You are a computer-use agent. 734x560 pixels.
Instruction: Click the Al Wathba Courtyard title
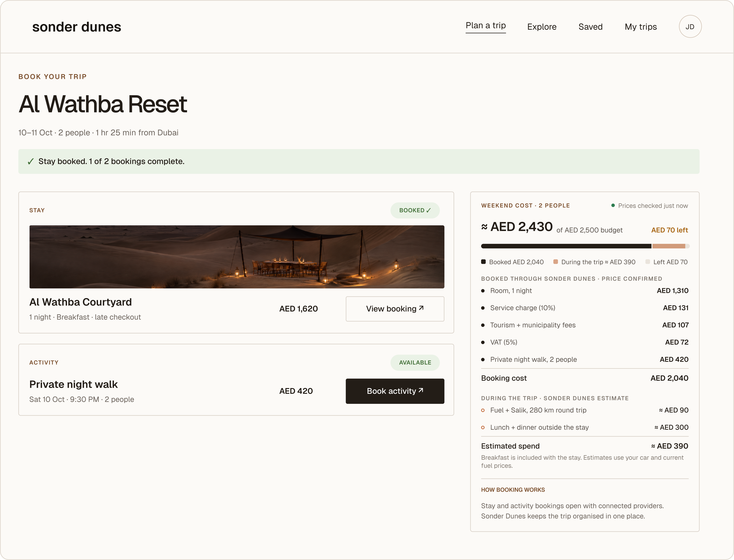coord(81,302)
